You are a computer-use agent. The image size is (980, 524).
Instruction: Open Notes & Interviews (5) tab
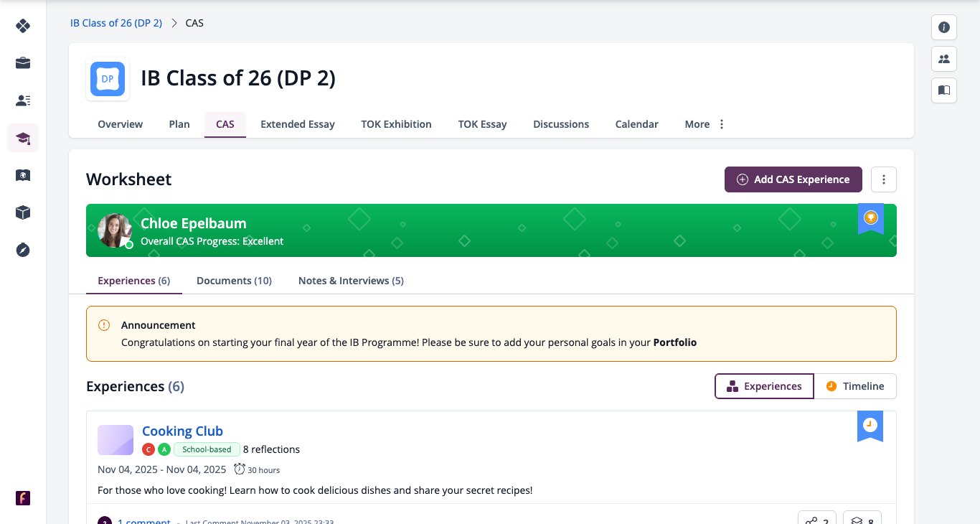(x=351, y=281)
